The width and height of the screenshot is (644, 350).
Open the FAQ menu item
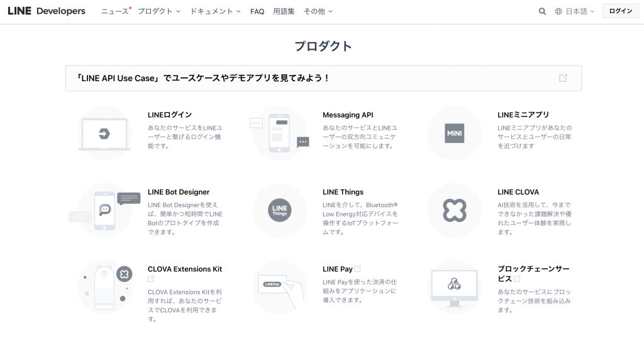[257, 11]
